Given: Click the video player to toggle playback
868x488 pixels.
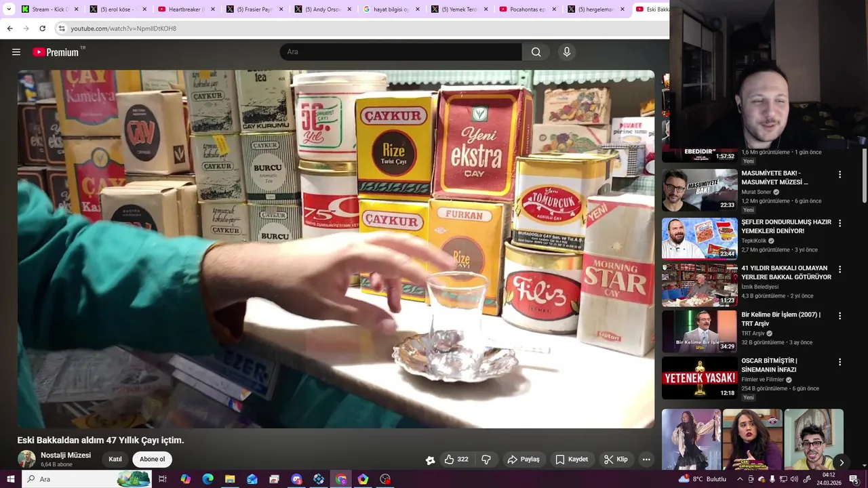Looking at the screenshot, I should (x=336, y=249).
